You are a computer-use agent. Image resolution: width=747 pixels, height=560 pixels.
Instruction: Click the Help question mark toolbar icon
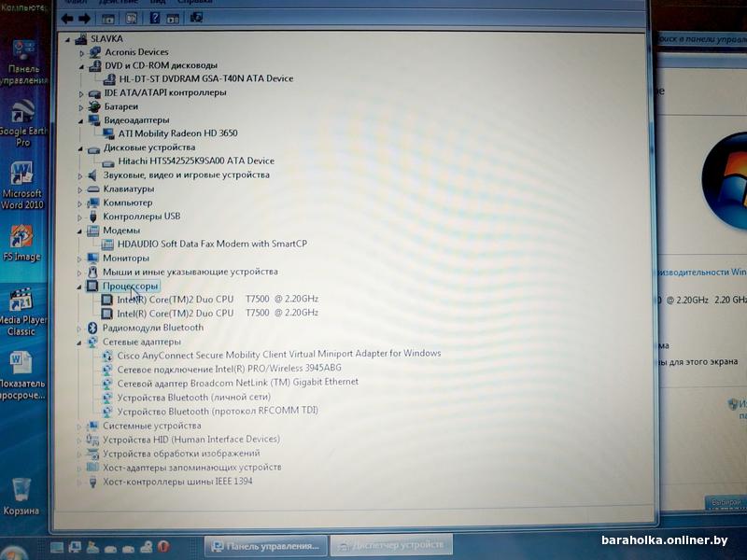(x=154, y=18)
